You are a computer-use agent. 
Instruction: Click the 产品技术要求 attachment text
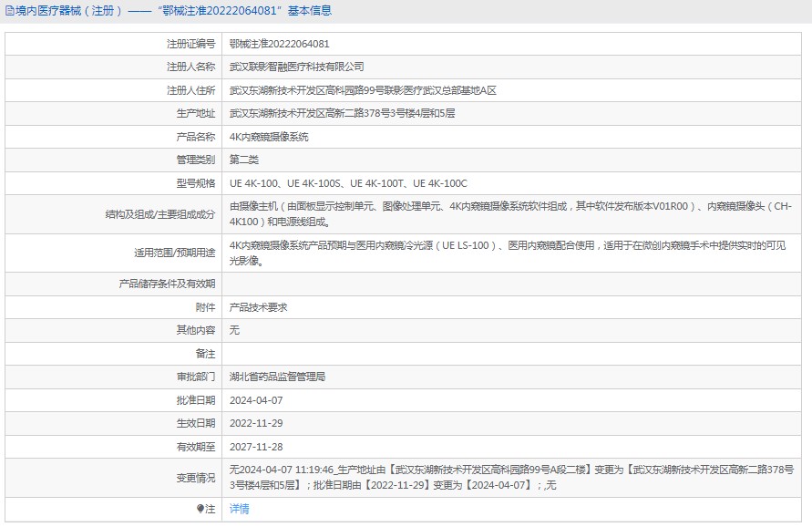pyautogui.click(x=259, y=307)
